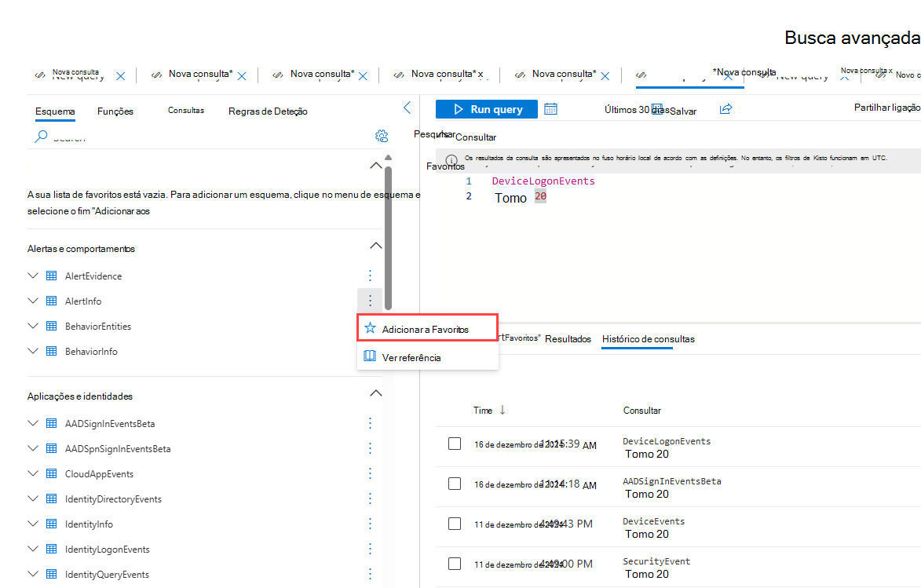The height and width of the screenshot is (588, 921).
Task: Close the second Nova consulta* tab
Action: [242, 76]
